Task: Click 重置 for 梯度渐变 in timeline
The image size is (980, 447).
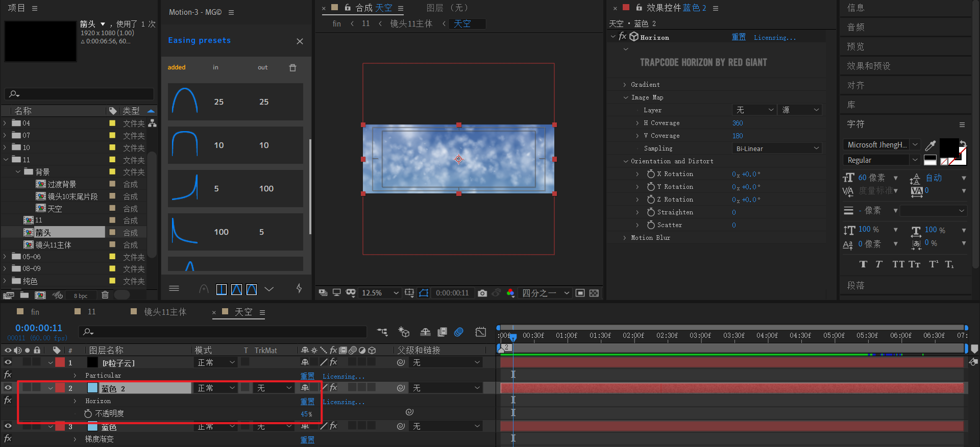Action: click(x=307, y=440)
